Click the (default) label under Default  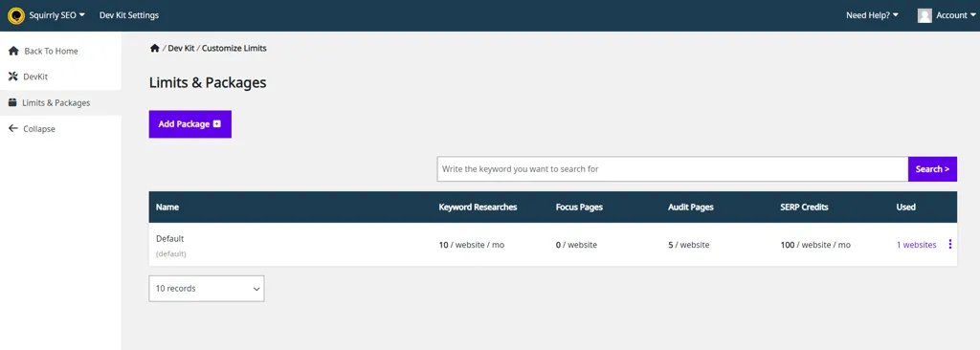(x=170, y=254)
